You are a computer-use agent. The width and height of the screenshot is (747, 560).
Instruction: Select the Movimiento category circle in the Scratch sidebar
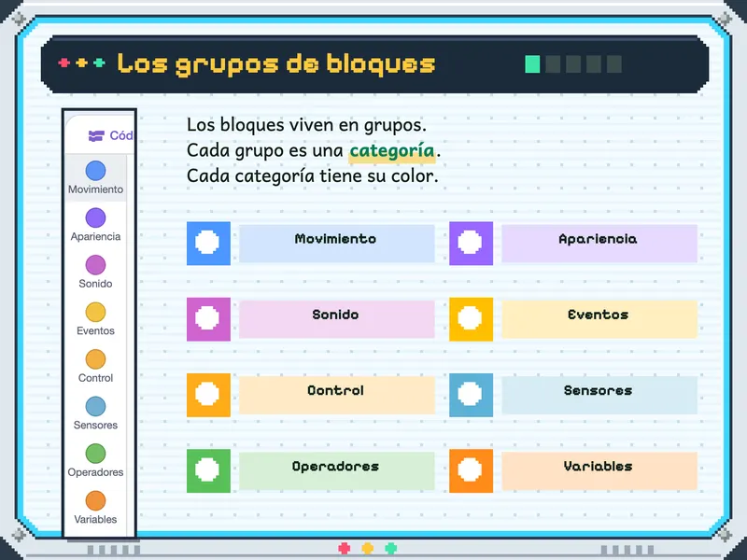(x=95, y=171)
